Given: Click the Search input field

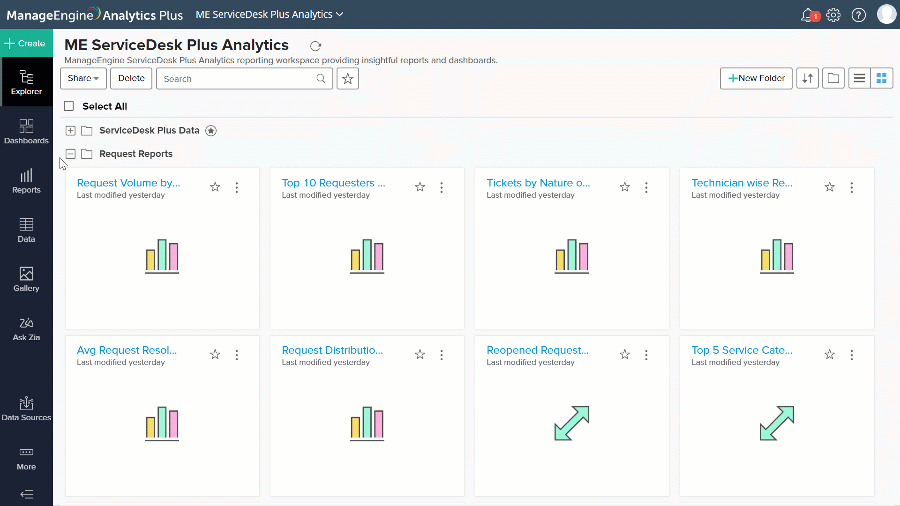Looking at the screenshot, I should coord(238,78).
